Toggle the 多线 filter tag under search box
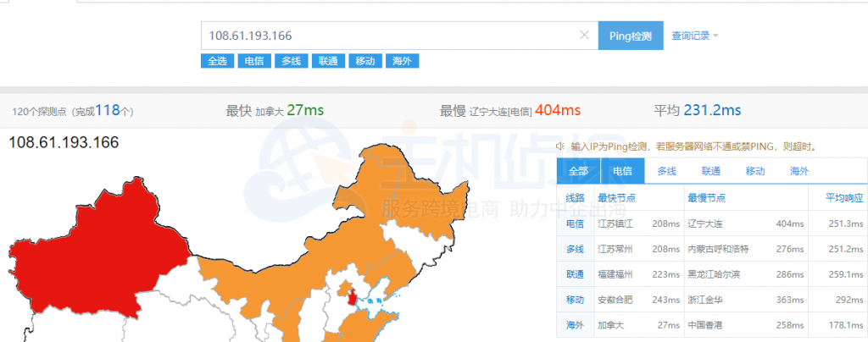This screenshot has width=868, height=342. click(291, 61)
